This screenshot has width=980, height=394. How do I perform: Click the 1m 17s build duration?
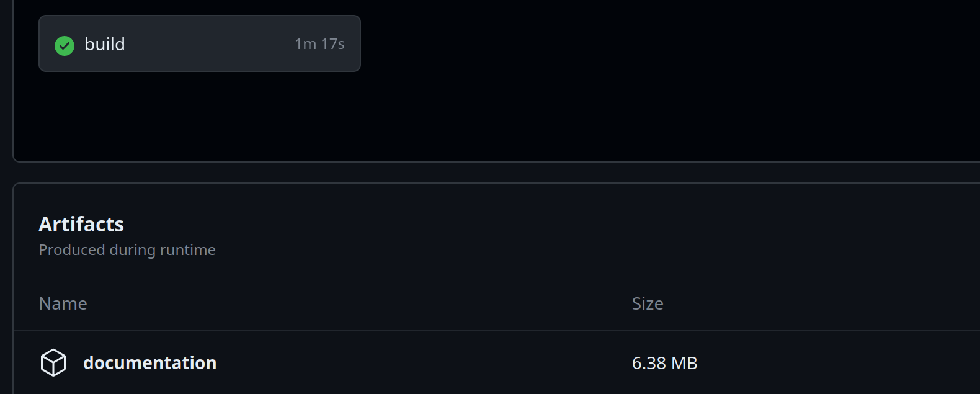point(319,44)
